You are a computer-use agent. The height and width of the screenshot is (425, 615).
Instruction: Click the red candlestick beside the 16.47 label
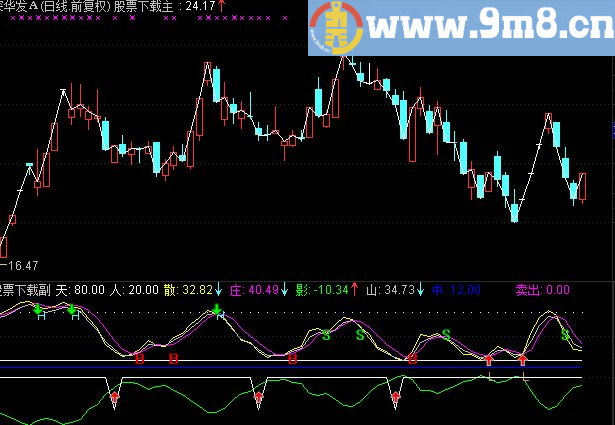coord(4,247)
